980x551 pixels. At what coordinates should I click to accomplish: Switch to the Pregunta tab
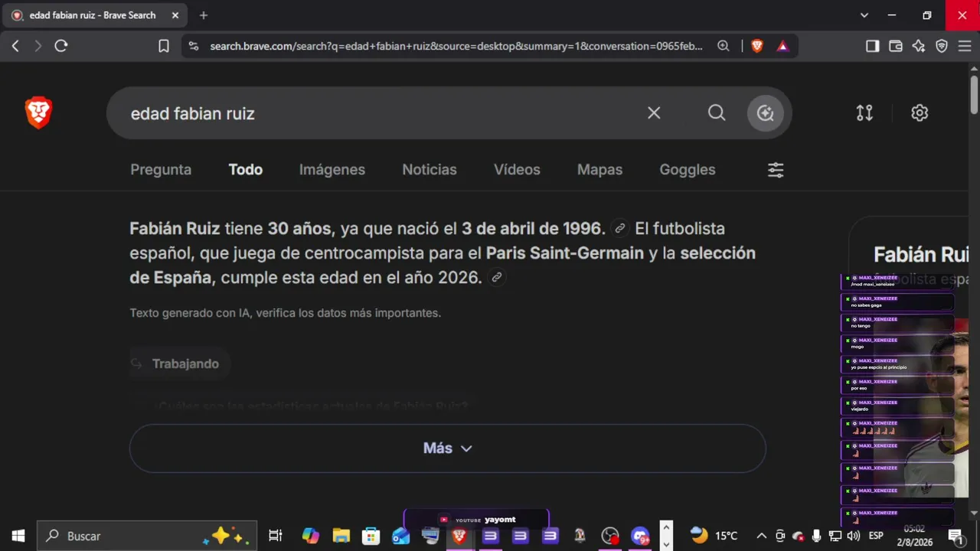click(161, 170)
